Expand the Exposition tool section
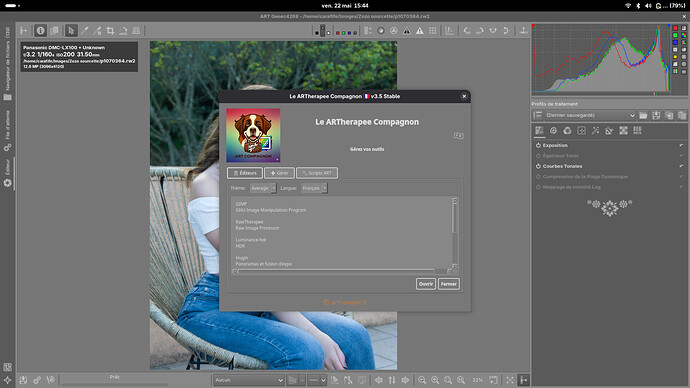This screenshot has height=388, width=690. click(555, 145)
